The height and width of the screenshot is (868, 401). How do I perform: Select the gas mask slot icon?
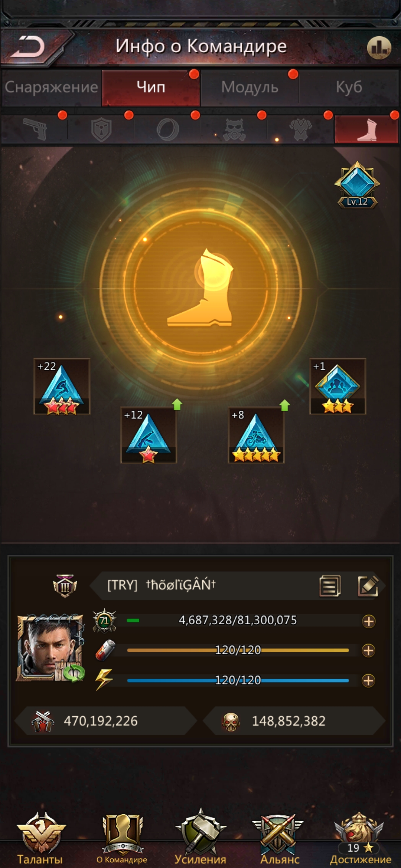pos(234,129)
